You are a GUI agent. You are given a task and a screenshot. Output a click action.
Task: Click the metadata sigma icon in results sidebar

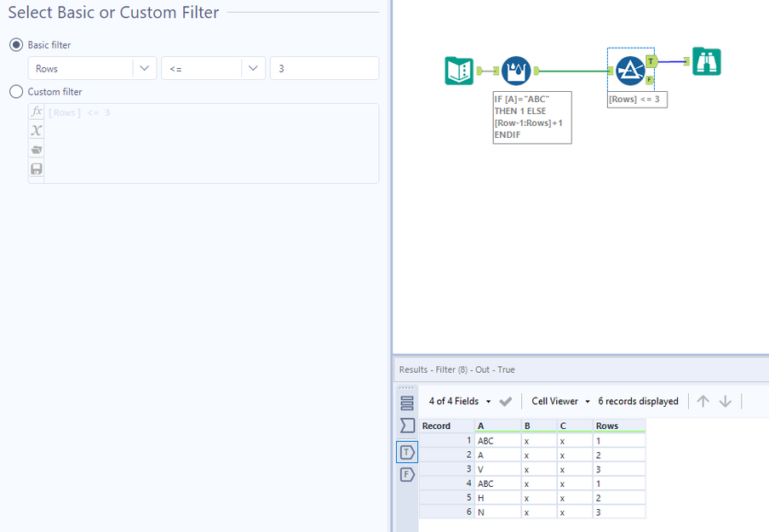(x=407, y=425)
